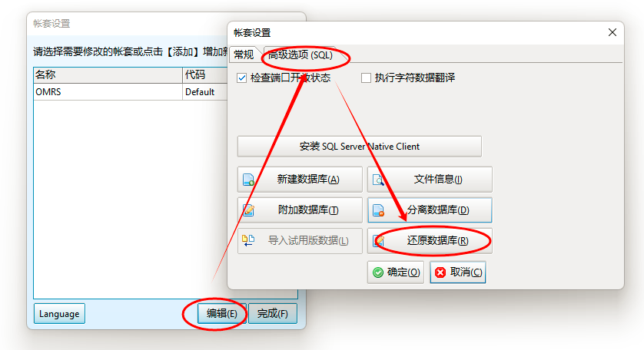The width and height of the screenshot is (644, 350).
Task: Click the green checkmark icon on 确定
Action: point(378,272)
